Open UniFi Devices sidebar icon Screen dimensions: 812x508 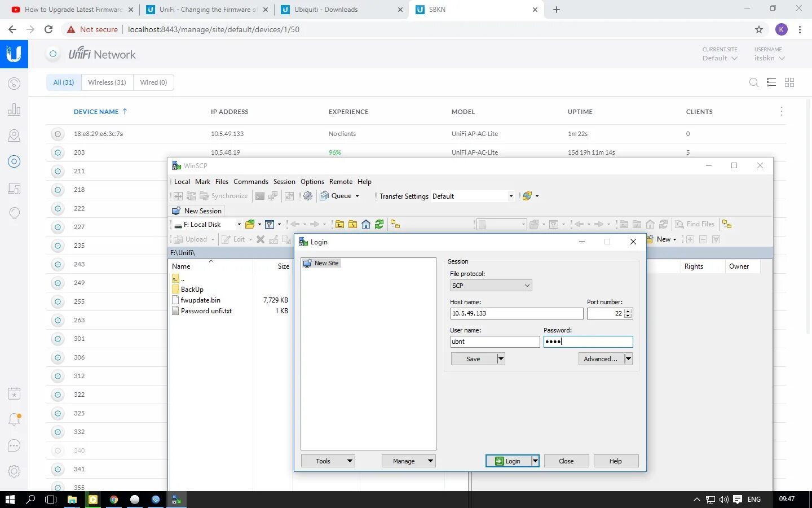[14, 161]
